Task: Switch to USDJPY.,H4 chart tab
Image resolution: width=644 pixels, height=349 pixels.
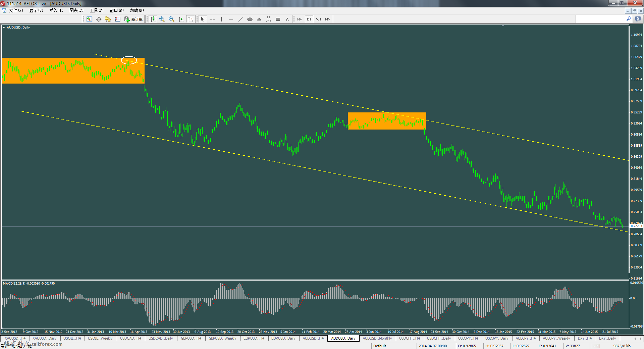Action: click(468, 338)
